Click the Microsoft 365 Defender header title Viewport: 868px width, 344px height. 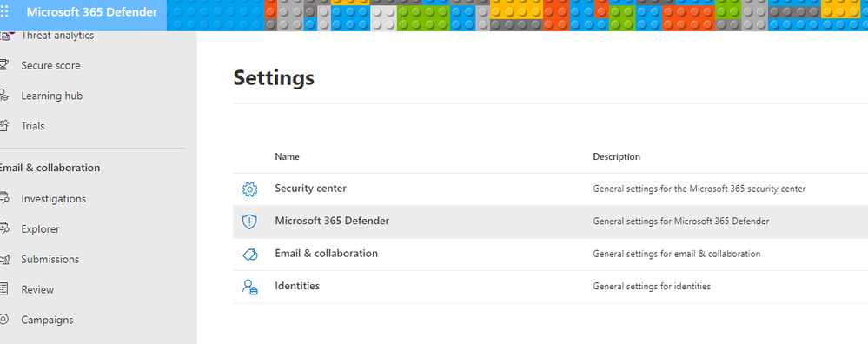tap(92, 11)
